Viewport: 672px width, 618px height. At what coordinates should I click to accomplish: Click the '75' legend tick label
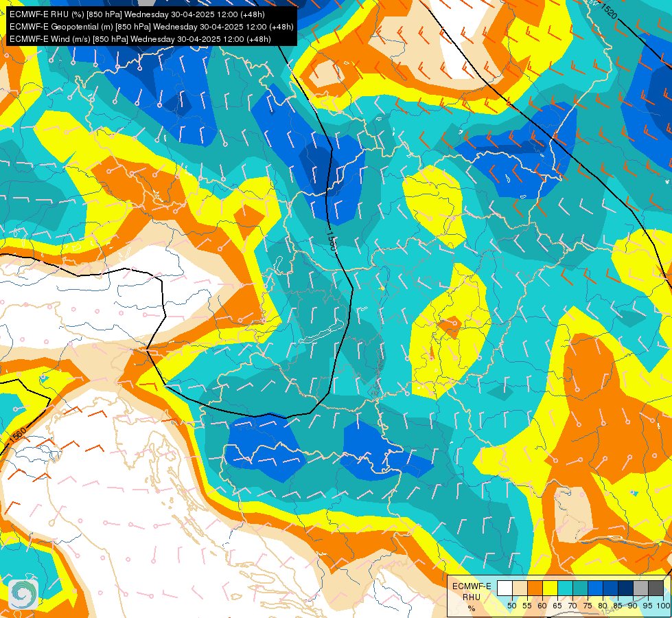pyautogui.click(x=588, y=606)
